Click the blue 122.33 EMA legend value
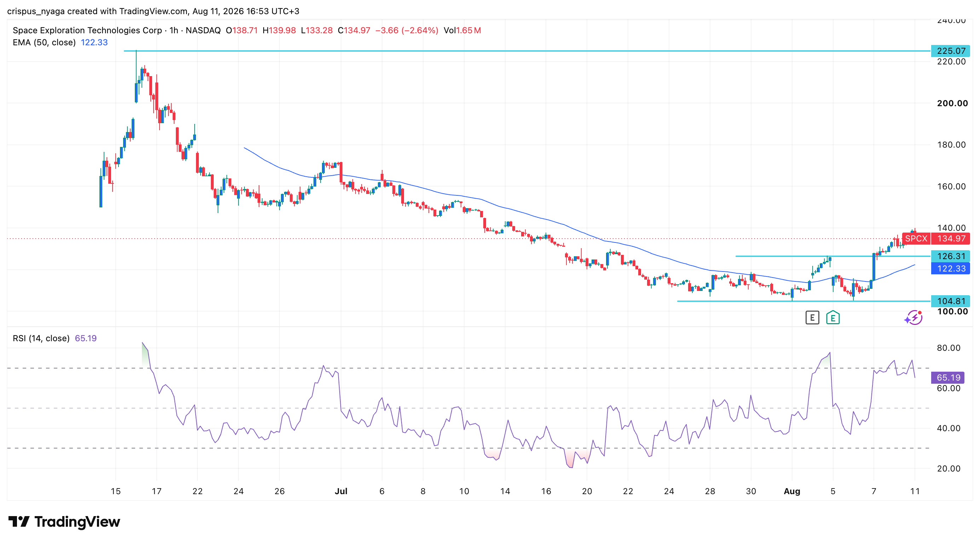 pyautogui.click(x=94, y=42)
